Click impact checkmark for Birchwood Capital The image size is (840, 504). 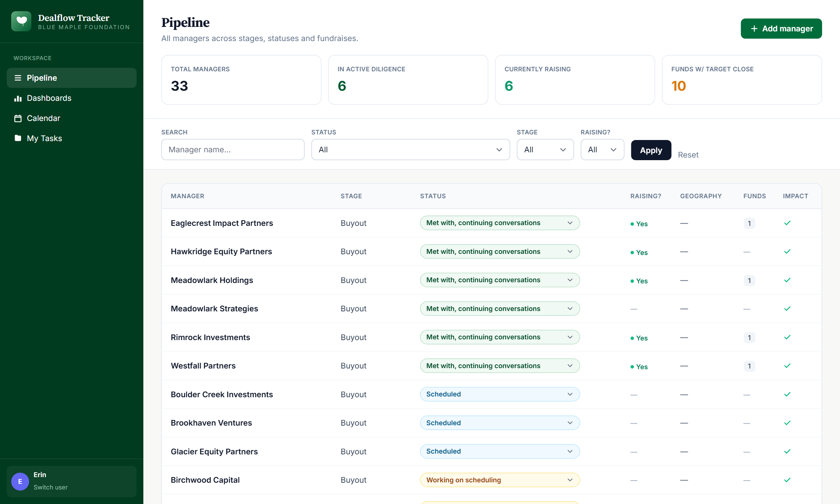787,480
